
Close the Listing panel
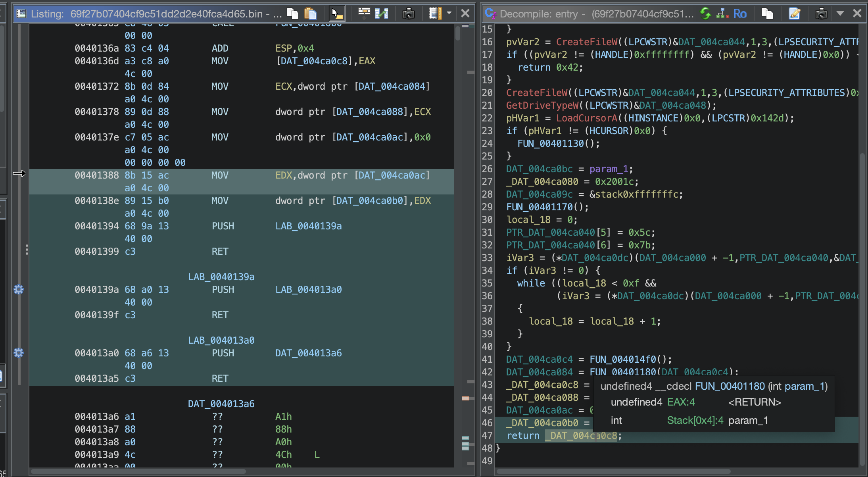pos(465,13)
